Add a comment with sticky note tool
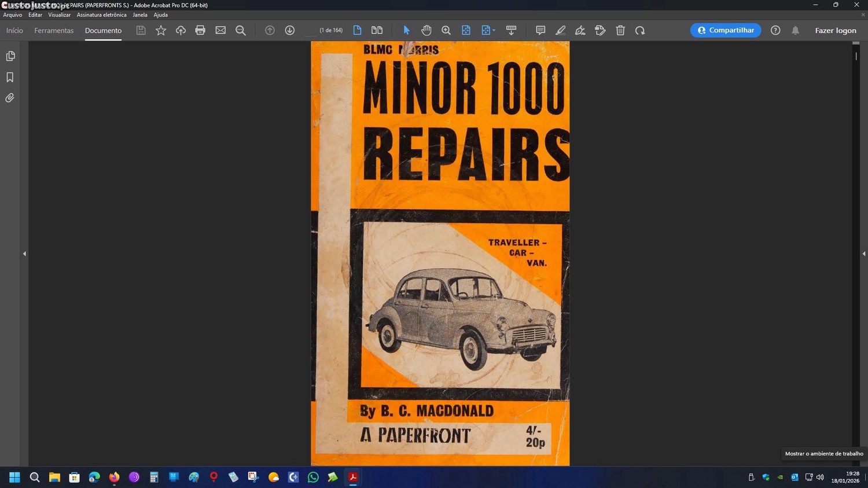The width and height of the screenshot is (868, 488). tap(540, 31)
